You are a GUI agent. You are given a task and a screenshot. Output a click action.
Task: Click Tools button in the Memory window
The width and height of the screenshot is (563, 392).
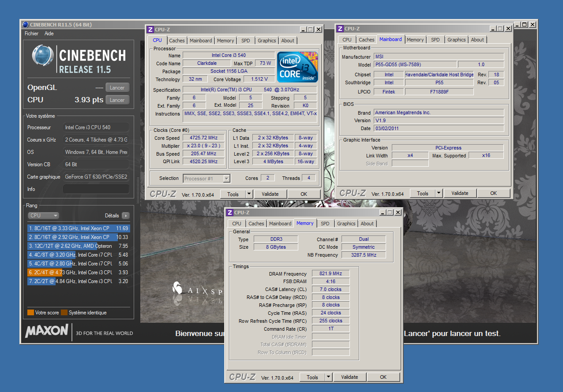pyautogui.click(x=312, y=377)
